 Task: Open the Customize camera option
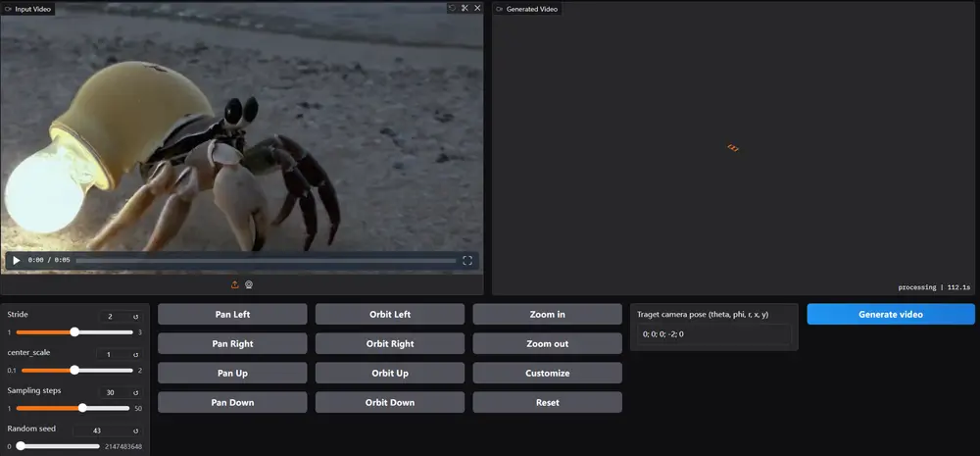[547, 373]
